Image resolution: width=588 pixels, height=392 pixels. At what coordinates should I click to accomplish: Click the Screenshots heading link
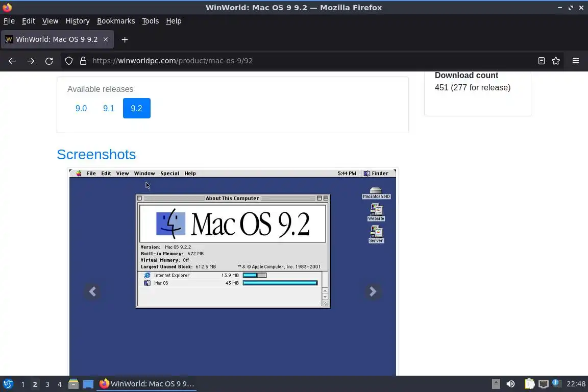click(96, 155)
